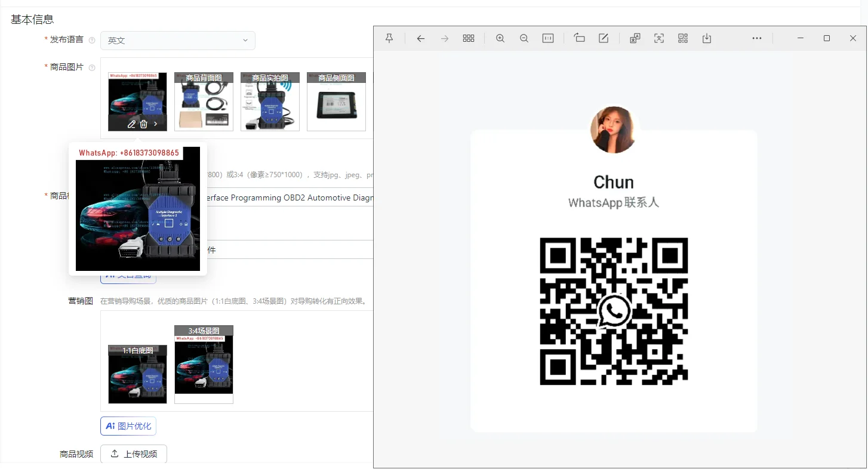The height and width of the screenshot is (469, 868).
Task: Click the 基本信息 section heading
Action: pyautogui.click(x=32, y=20)
